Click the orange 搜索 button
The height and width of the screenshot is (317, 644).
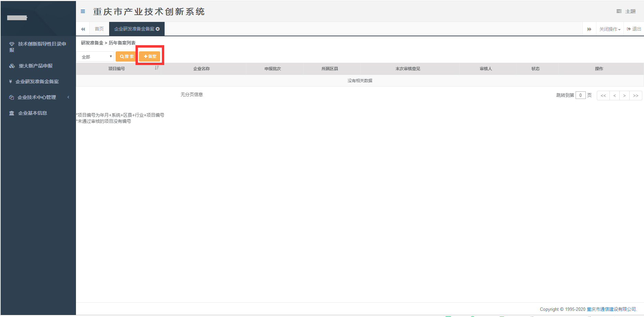[127, 56]
